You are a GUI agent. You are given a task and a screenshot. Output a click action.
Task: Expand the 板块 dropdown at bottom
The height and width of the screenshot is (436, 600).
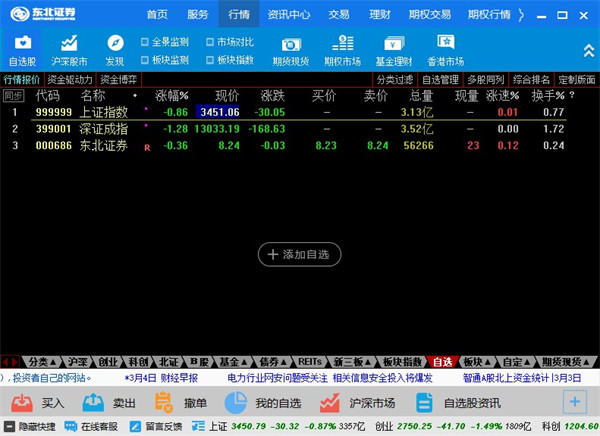pos(479,361)
